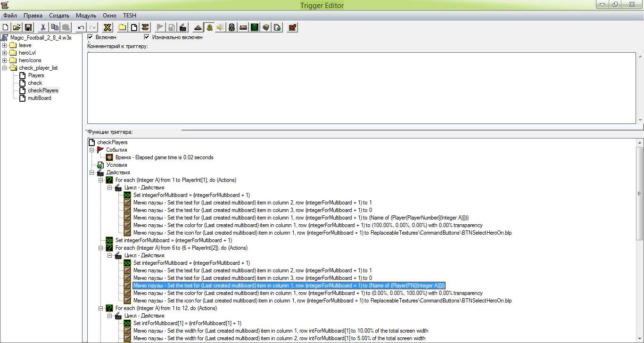Collapse the 'from 1 to 12' loop
The image size is (644, 343).
pyautogui.click(x=101, y=308)
